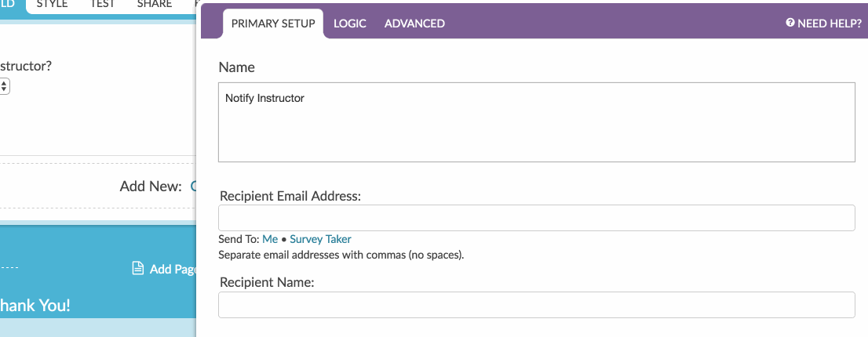Switch to the LOGIC tab
Screen dimensions: 868x337
point(350,24)
